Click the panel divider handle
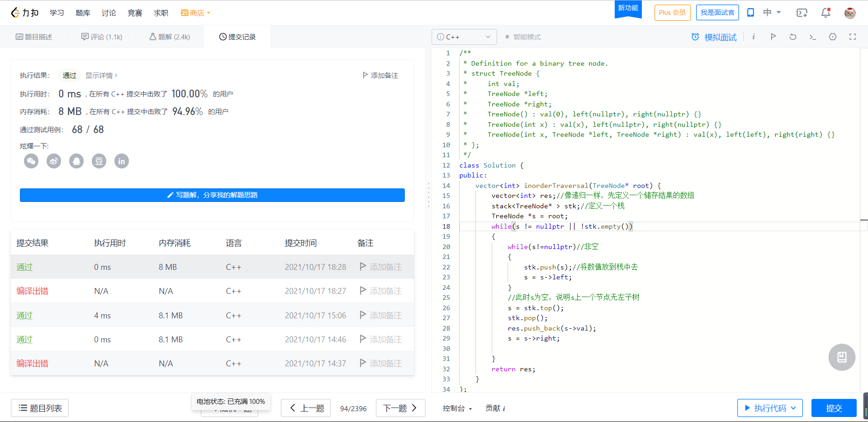 pyautogui.click(x=428, y=195)
